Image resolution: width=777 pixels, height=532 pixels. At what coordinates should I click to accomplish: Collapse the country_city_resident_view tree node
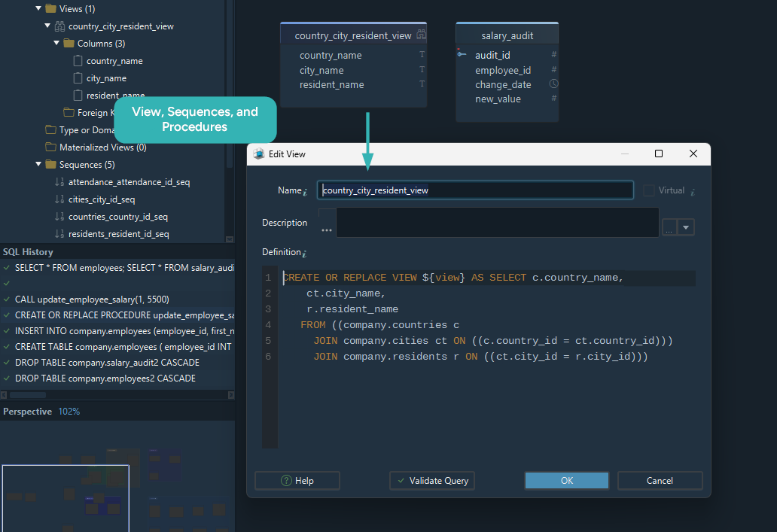47,26
